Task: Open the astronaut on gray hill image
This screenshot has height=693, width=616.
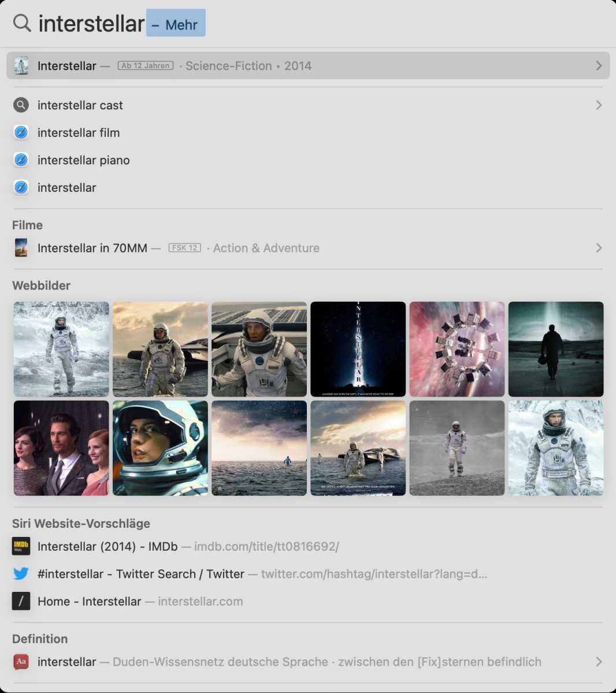Action: click(x=457, y=448)
